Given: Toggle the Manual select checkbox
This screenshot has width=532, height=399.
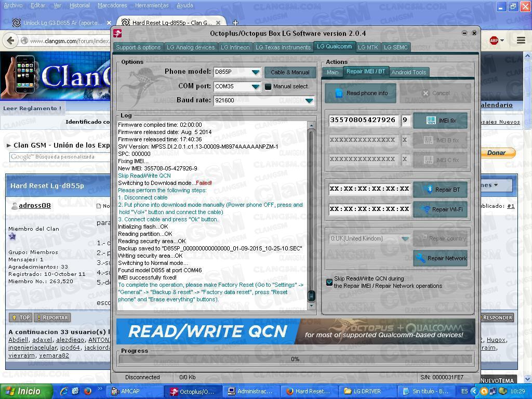Looking at the screenshot, I should coord(268,87).
